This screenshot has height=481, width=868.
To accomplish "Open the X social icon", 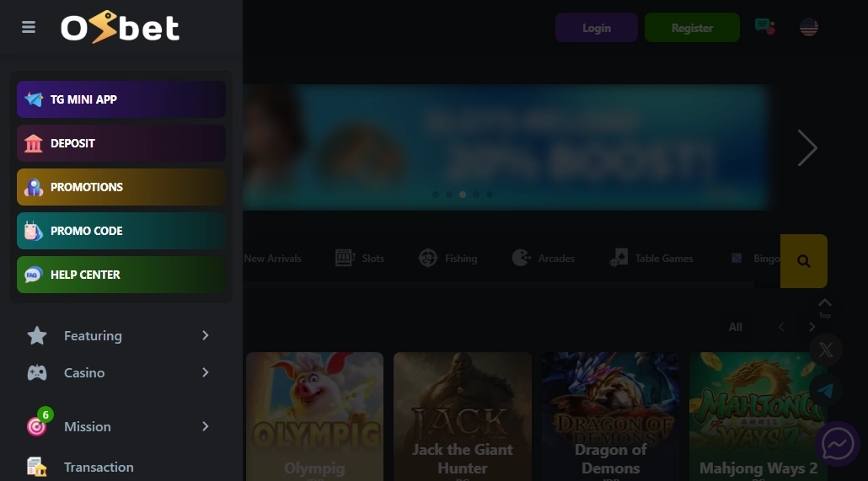I will [x=825, y=350].
